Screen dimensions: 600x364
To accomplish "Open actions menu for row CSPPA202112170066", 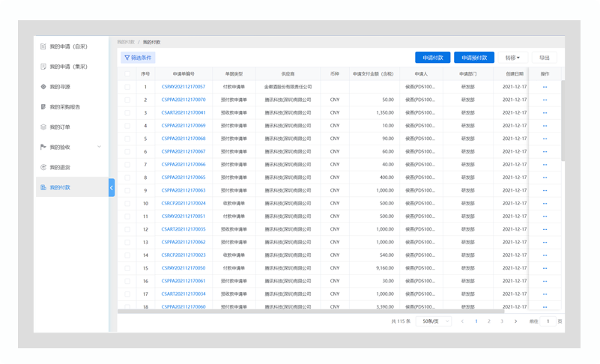I will pyautogui.click(x=545, y=165).
